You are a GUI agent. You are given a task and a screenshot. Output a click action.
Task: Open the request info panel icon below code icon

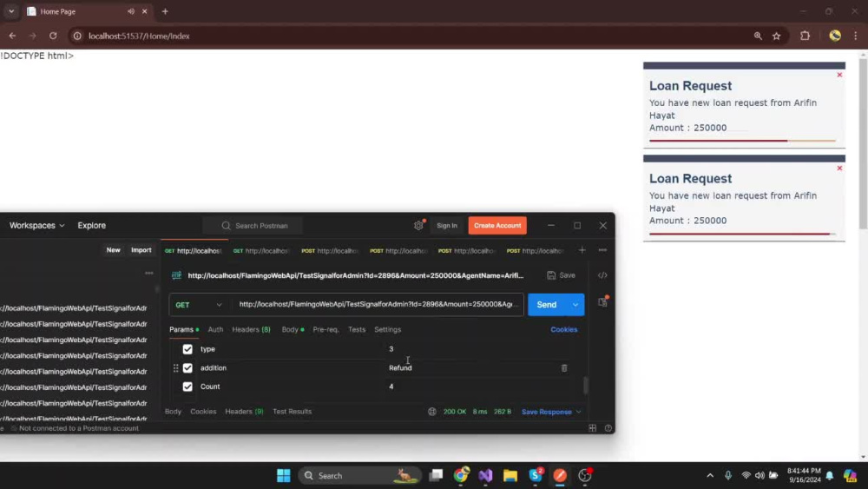pyautogui.click(x=602, y=301)
